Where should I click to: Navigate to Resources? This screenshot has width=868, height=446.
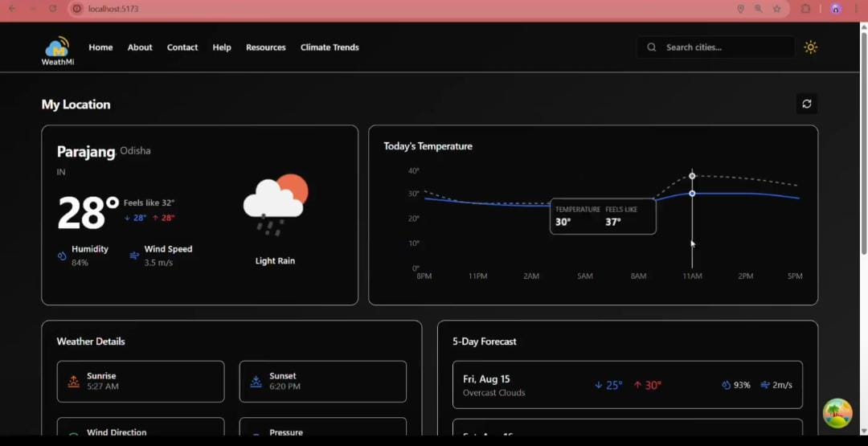point(265,47)
